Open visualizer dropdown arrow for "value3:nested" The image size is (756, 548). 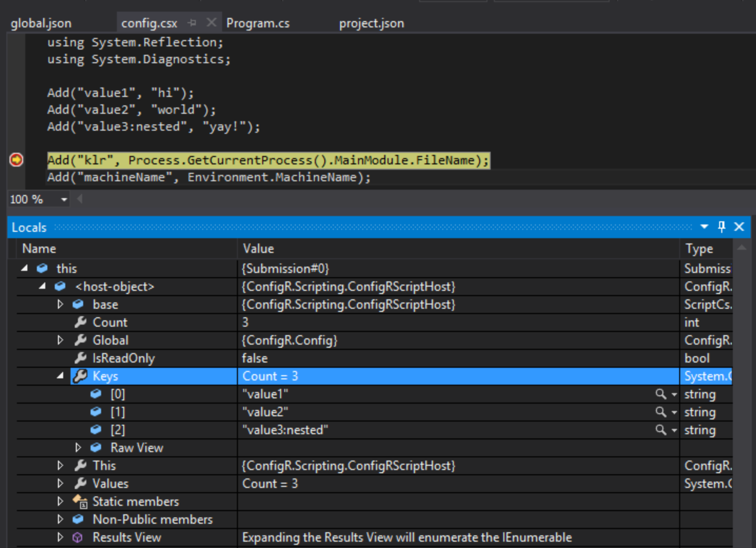pos(674,430)
